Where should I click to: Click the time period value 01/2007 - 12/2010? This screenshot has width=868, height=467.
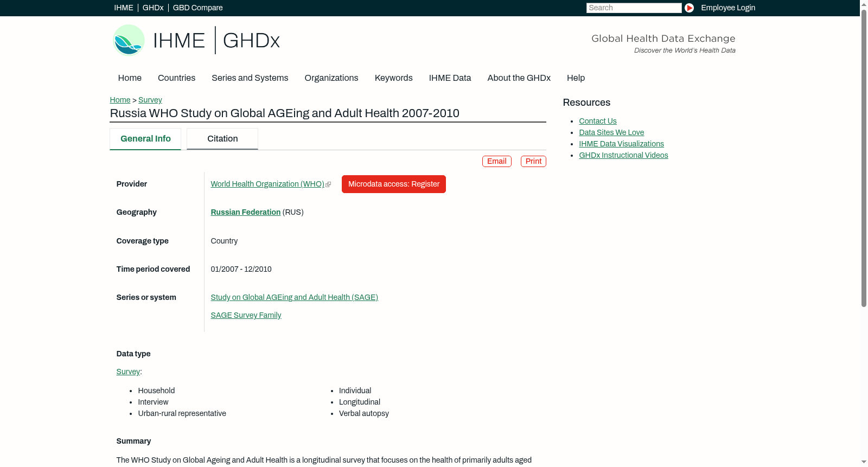point(241,270)
